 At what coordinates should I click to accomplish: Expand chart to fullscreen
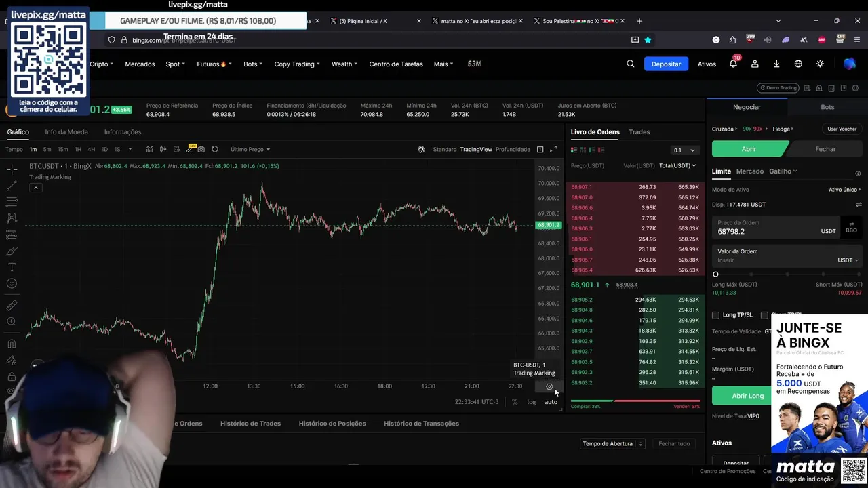point(553,149)
